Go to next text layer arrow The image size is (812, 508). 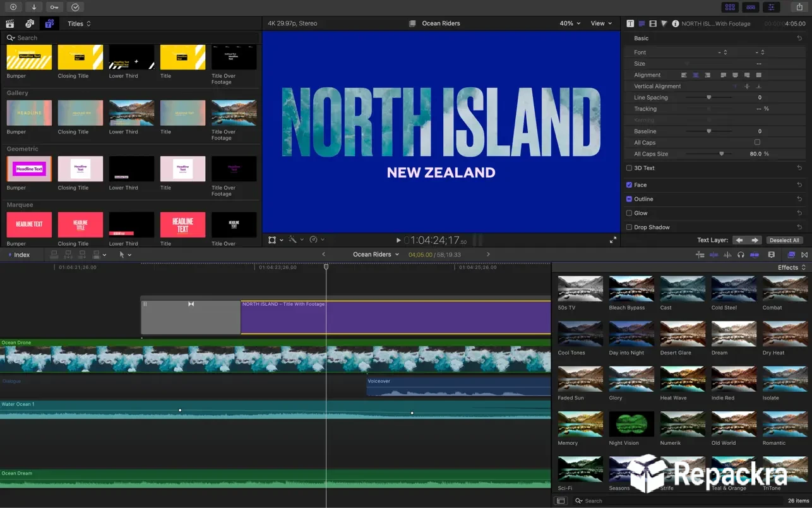(x=755, y=240)
